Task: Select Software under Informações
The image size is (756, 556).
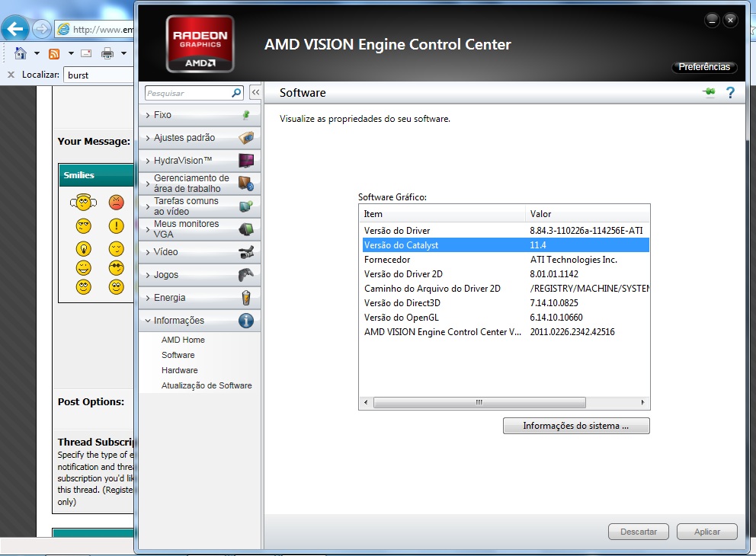Action: 178,355
